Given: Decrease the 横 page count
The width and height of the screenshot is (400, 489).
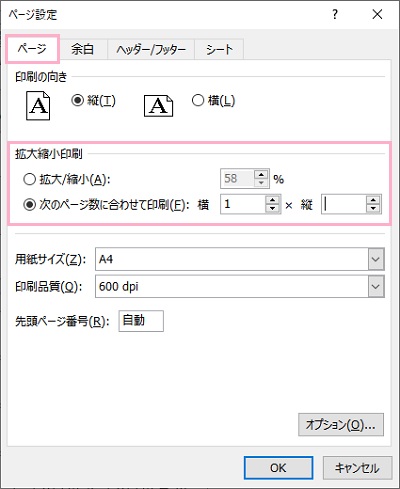Looking at the screenshot, I should click(x=273, y=208).
